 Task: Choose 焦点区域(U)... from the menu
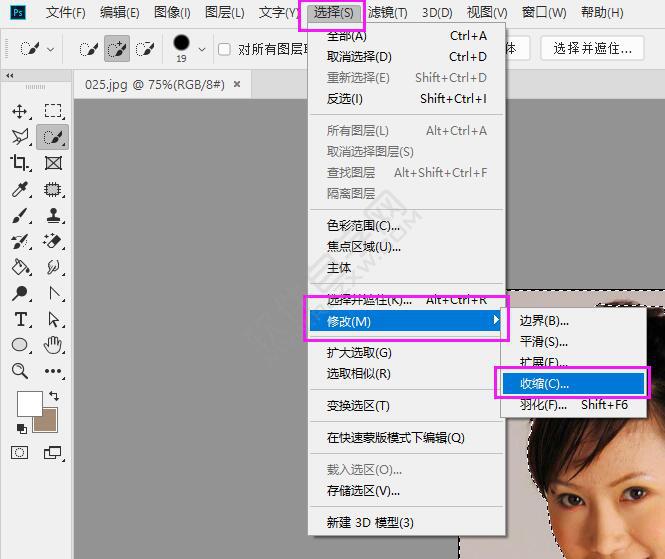point(406,246)
